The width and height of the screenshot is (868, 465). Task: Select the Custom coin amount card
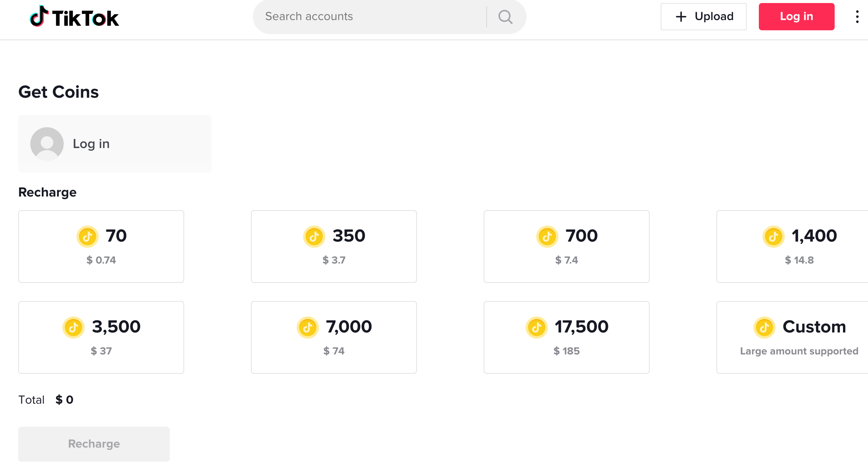point(792,337)
